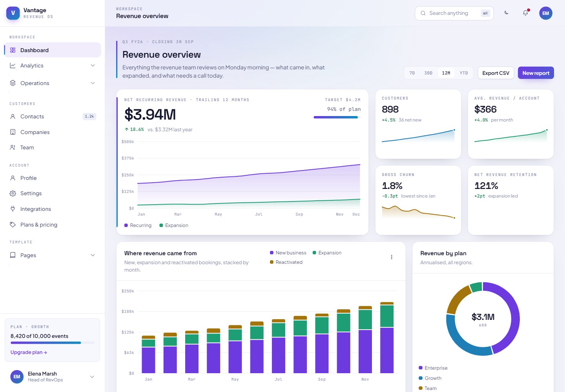The height and width of the screenshot is (392, 565).
Task: Click Export CSV button
Action: (496, 73)
